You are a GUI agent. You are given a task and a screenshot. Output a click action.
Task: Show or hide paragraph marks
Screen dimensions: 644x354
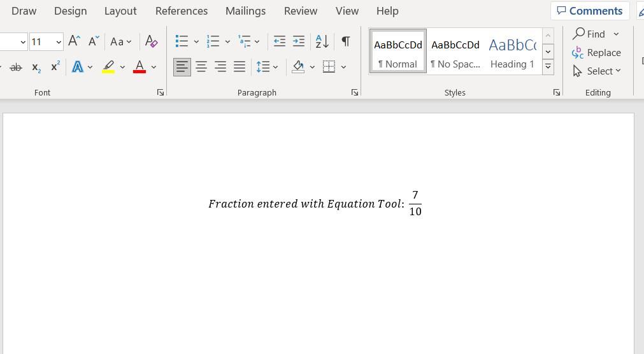[346, 41]
